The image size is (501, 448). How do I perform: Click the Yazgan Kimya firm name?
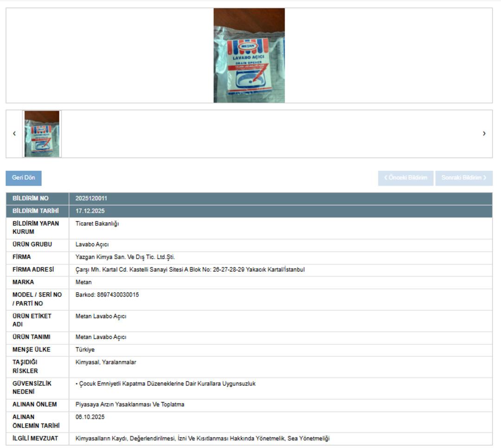click(x=125, y=257)
